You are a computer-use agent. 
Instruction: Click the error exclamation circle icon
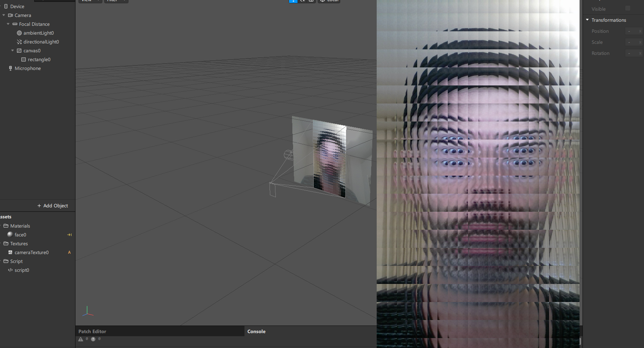[x=93, y=339]
